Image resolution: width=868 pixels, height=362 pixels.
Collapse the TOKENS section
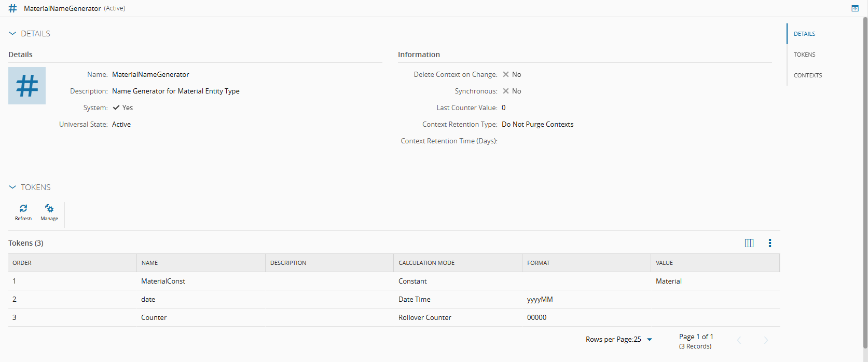pos(12,187)
